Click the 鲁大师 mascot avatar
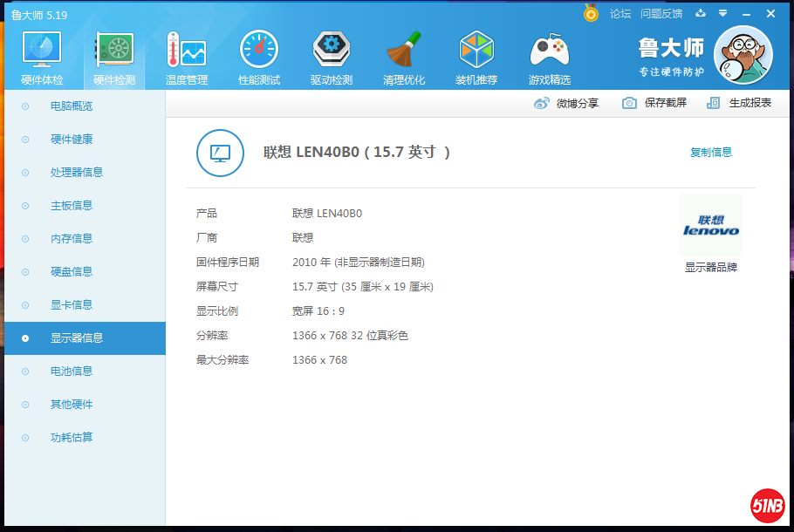 743,55
